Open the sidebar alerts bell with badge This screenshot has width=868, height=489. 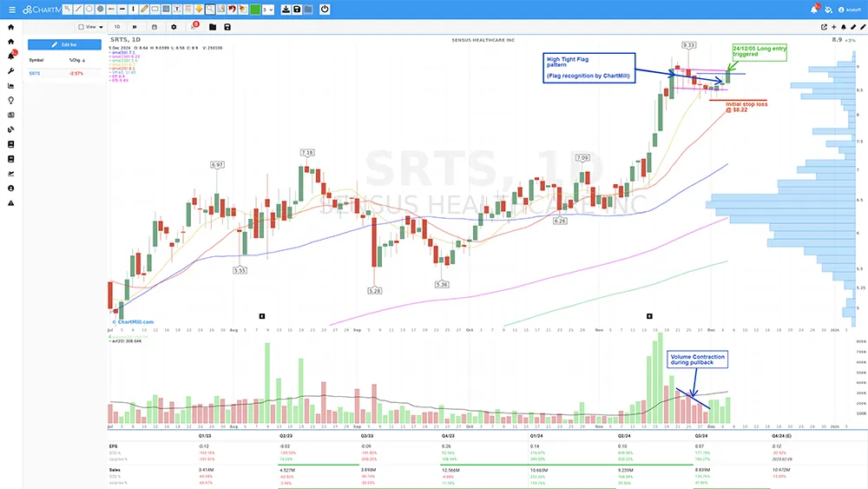(11, 56)
